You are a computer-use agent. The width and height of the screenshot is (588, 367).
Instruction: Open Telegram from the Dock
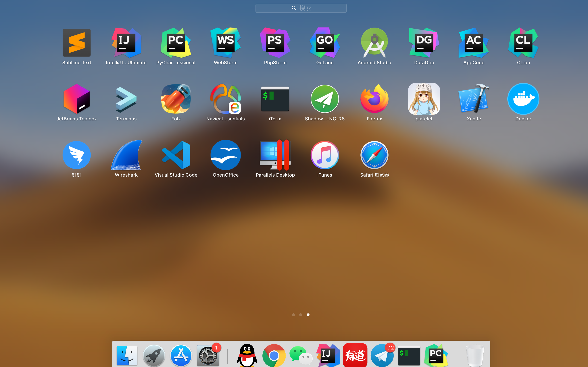tap(382, 355)
